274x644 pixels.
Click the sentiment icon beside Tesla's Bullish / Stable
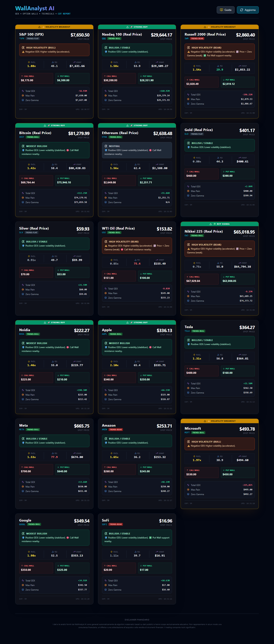tap(189, 340)
